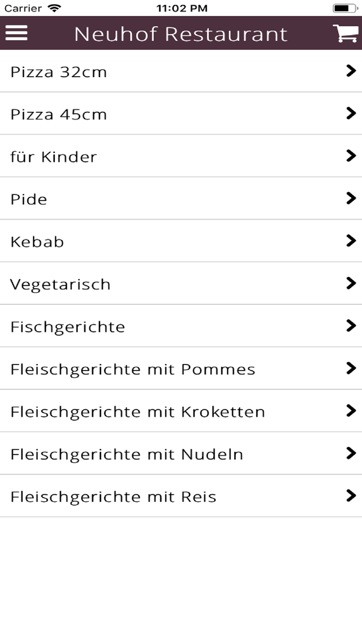Expand the Kebab category chevron

tap(352, 241)
